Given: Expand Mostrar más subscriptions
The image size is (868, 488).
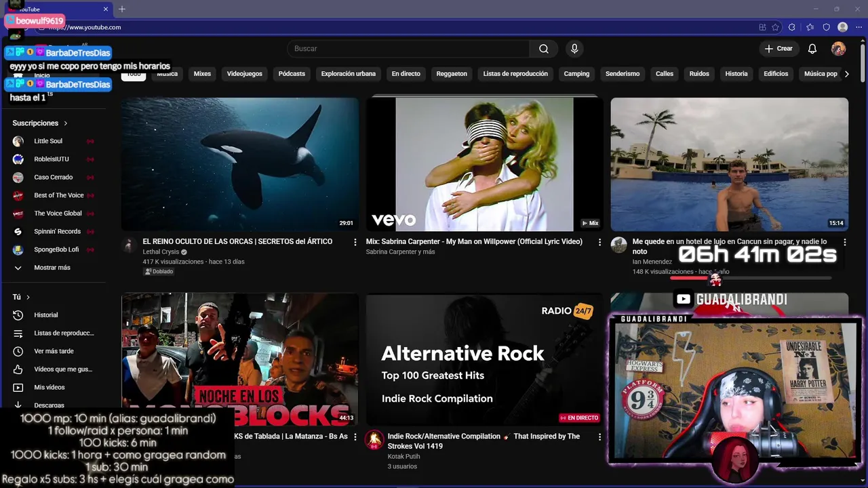Looking at the screenshot, I should (52, 268).
